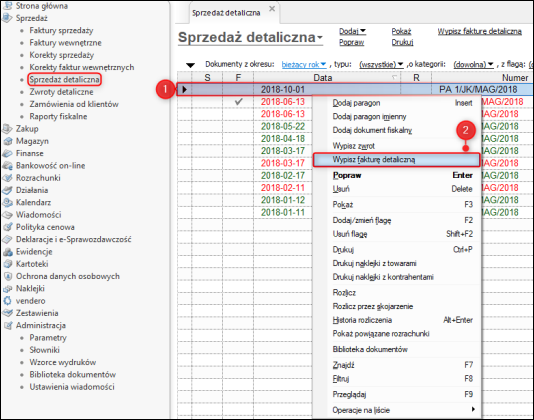Image resolution: width=534 pixels, height=420 pixels.
Task: Open Ustawienia wiadomości under Administracja
Action: [72, 387]
